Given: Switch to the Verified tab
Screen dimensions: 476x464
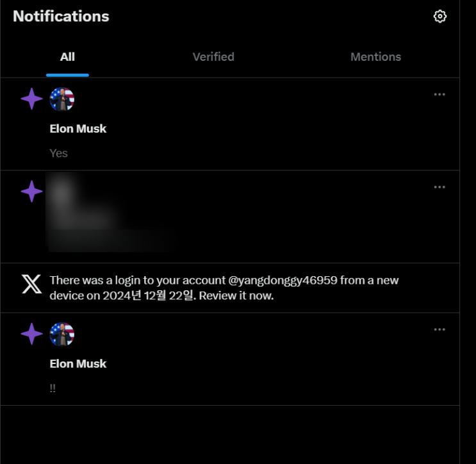Looking at the screenshot, I should click(x=213, y=57).
